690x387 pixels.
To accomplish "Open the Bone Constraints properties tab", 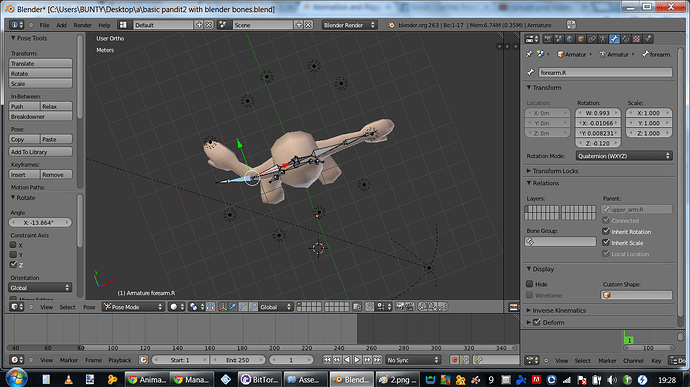I will (x=625, y=39).
